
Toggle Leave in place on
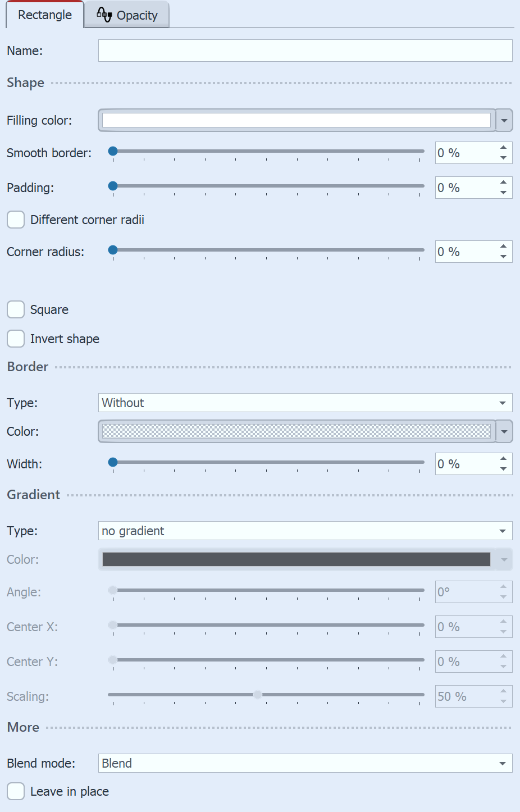click(16, 791)
